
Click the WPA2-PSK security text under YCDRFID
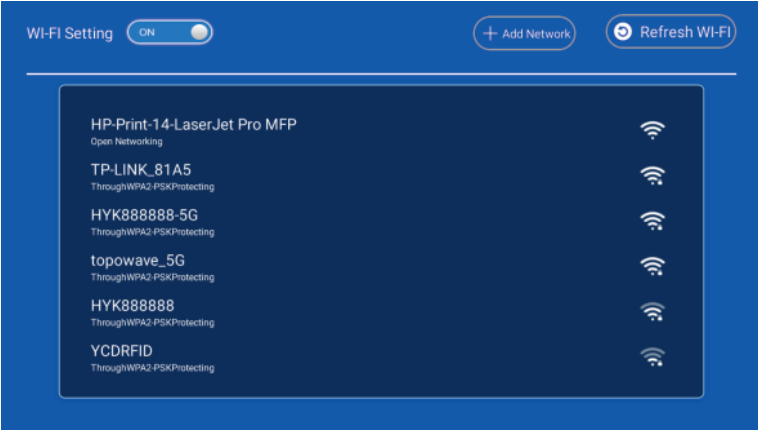(152, 368)
